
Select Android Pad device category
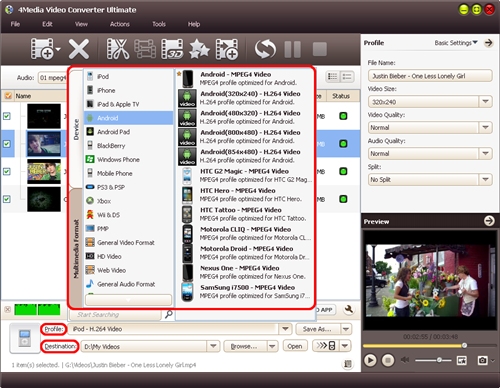tap(129, 132)
